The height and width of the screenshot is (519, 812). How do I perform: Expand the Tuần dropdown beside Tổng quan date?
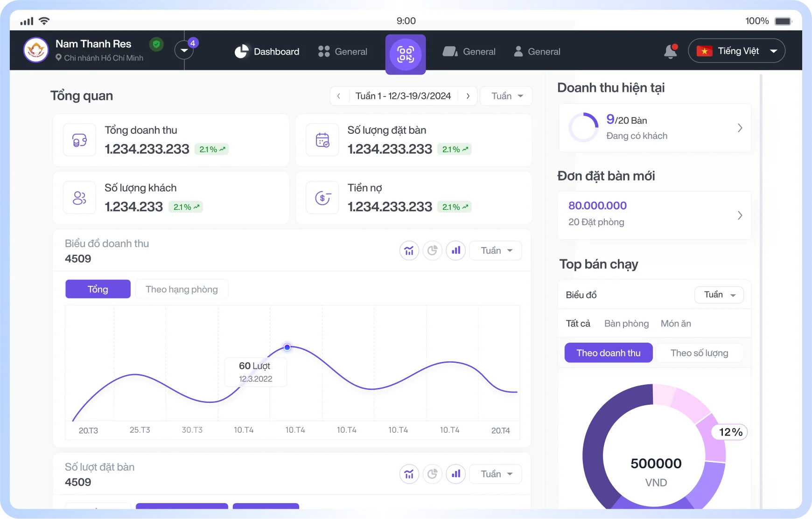coord(506,96)
